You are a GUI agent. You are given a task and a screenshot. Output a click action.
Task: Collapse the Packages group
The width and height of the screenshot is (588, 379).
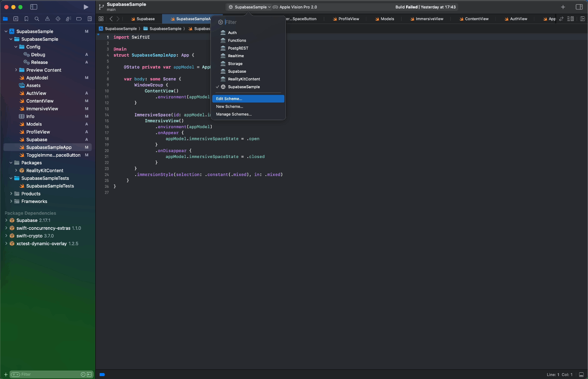[x=11, y=163]
